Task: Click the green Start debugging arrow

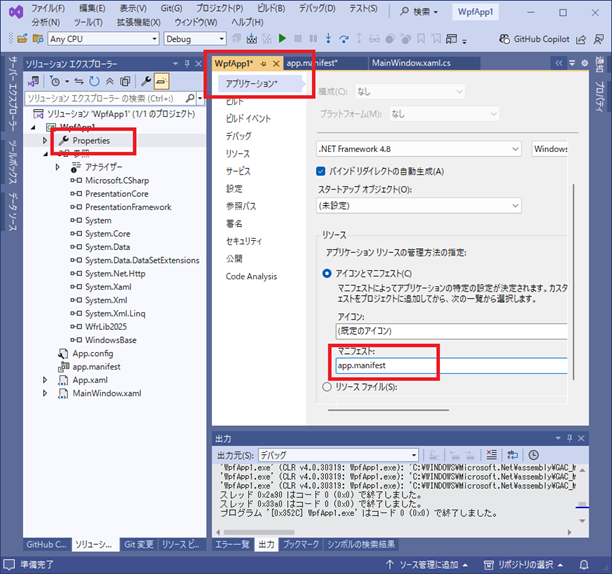Action: 282,38
